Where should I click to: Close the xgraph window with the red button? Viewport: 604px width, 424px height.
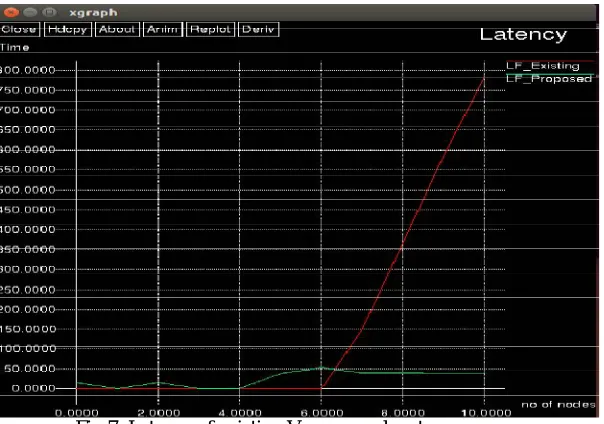pos(11,12)
